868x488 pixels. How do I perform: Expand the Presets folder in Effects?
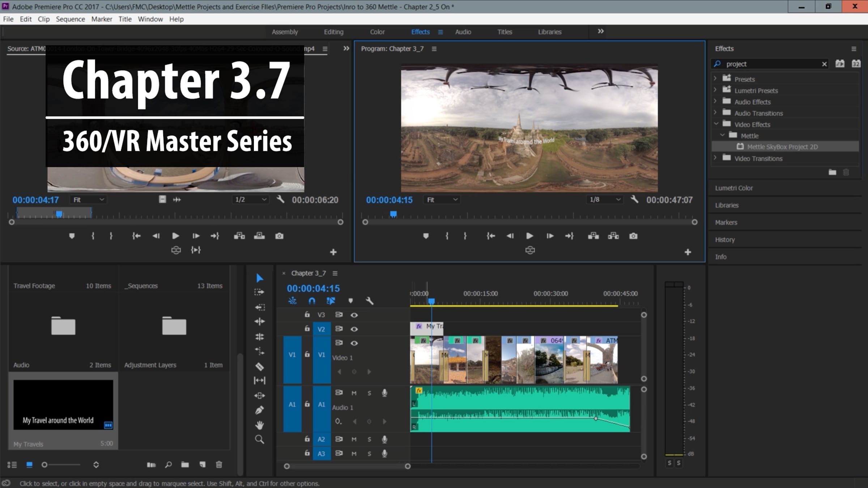715,78
